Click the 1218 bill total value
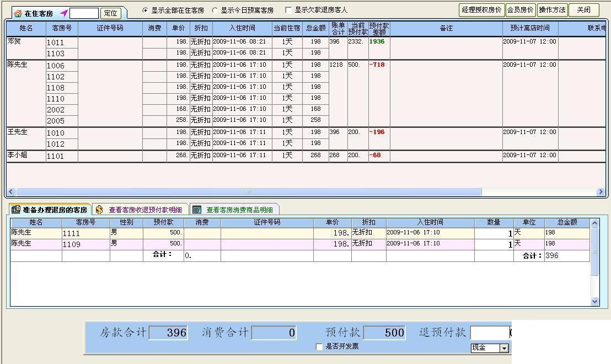This screenshot has height=364, width=611. click(x=336, y=65)
